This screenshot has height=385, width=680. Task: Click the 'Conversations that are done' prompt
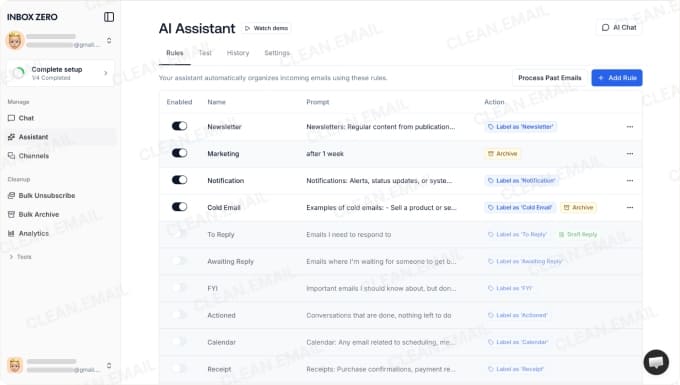[379, 315]
